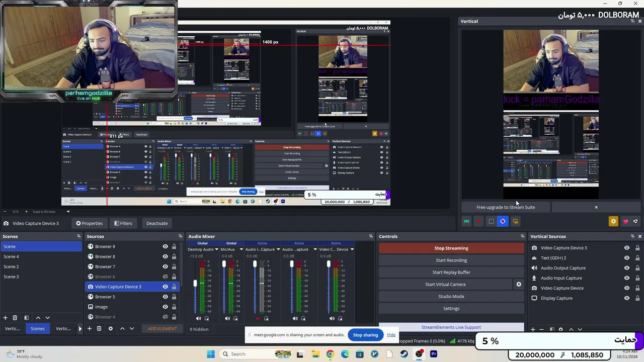The image size is (644, 362).
Task: Open Steam from the taskbar
Action: 404,354
